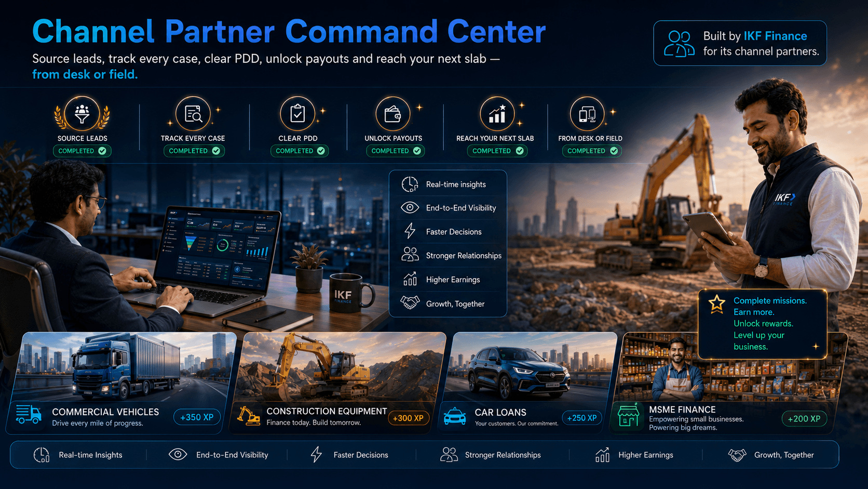Open the blue car photo on the Car Loans card
Screen dimensions: 868x489
(x=531, y=367)
